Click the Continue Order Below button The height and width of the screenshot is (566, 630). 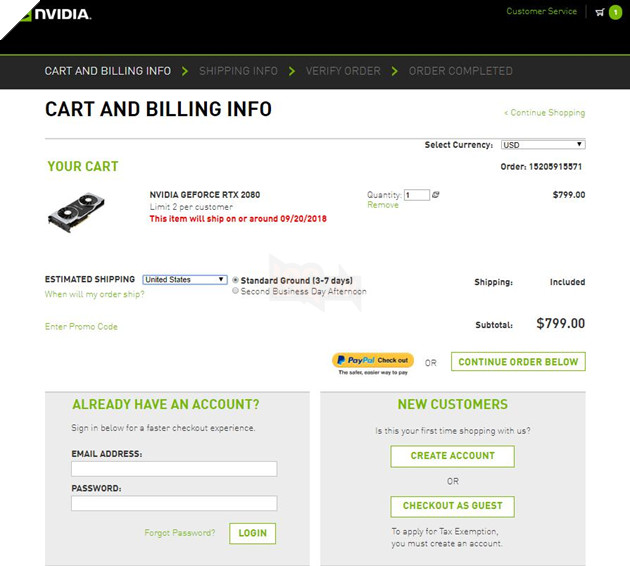point(518,362)
